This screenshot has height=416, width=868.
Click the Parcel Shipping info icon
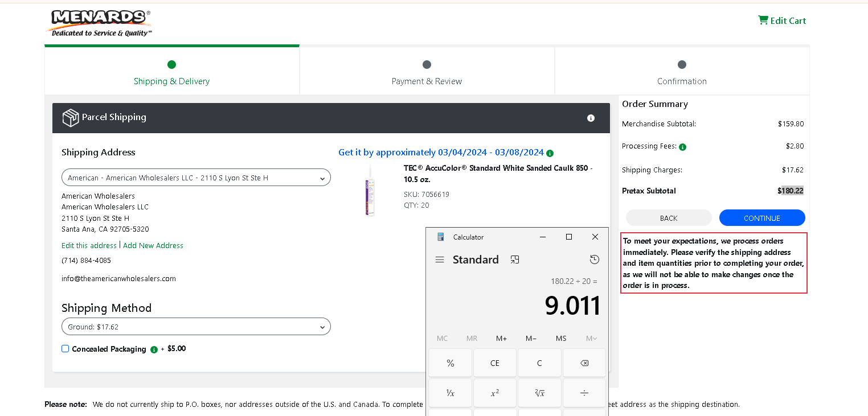coord(591,118)
